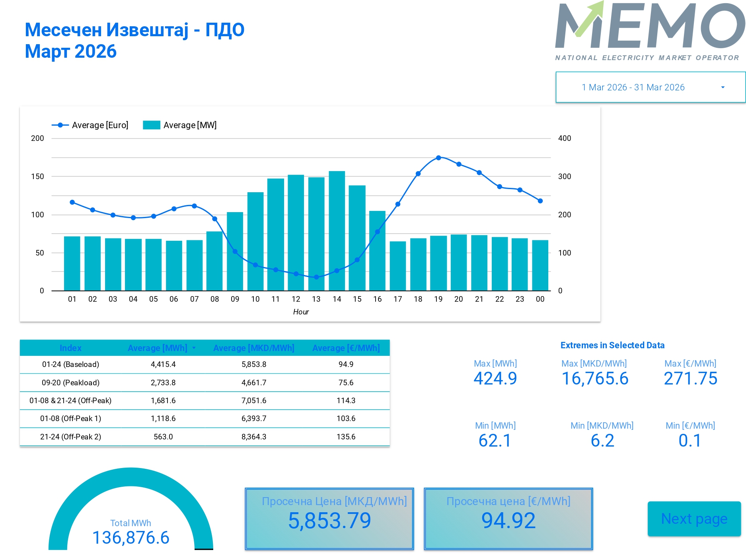Click sort arrow beside Average [MWh] header

click(x=194, y=348)
